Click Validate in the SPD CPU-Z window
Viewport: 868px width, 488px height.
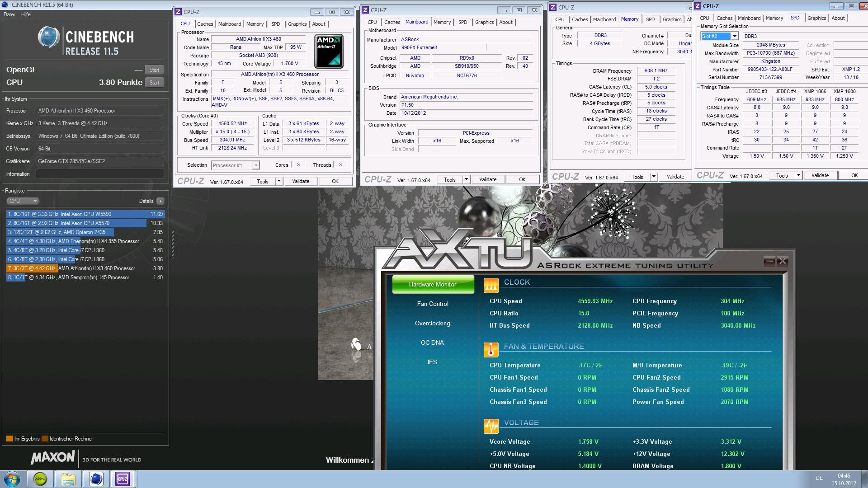tap(820, 175)
